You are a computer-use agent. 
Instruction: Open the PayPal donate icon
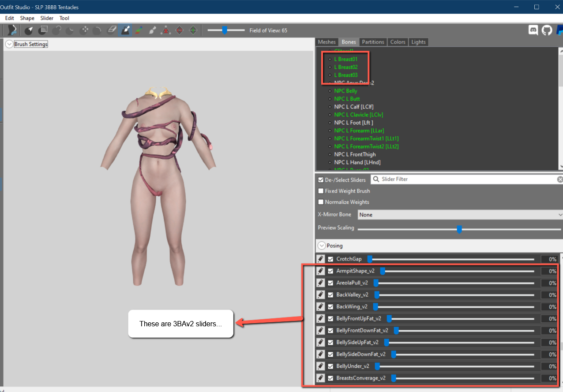[x=559, y=30]
